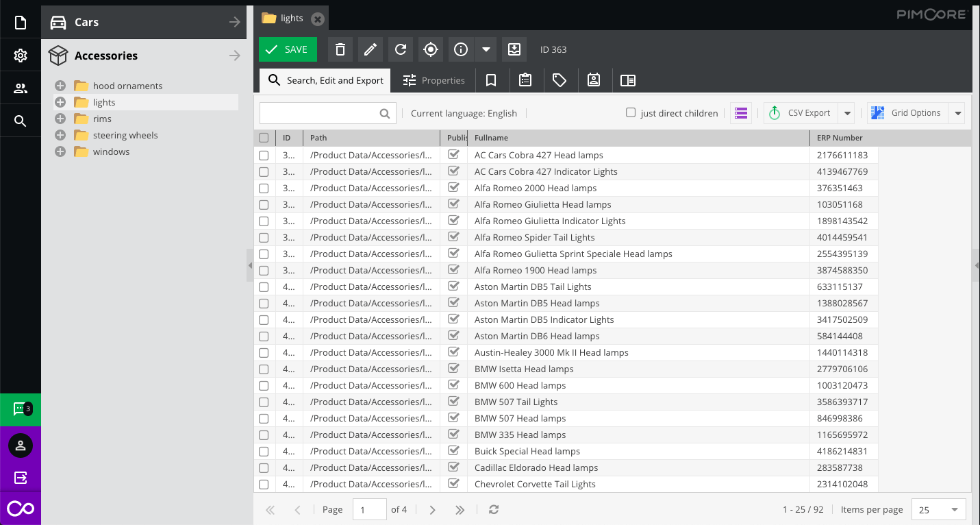The width and height of the screenshot is (980, 525).
Task: Open the Accessories panel header
Action: (x=144, y=56)
